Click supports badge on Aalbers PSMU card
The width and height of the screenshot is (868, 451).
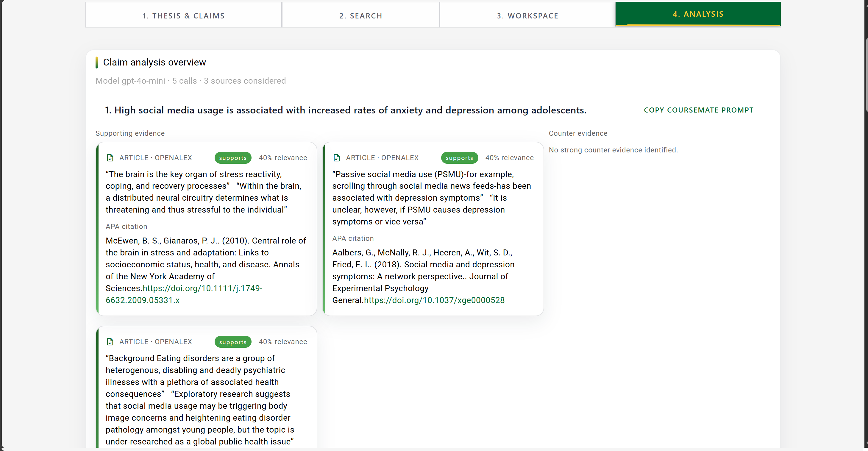pyautogui.click(x=459, y=158)
